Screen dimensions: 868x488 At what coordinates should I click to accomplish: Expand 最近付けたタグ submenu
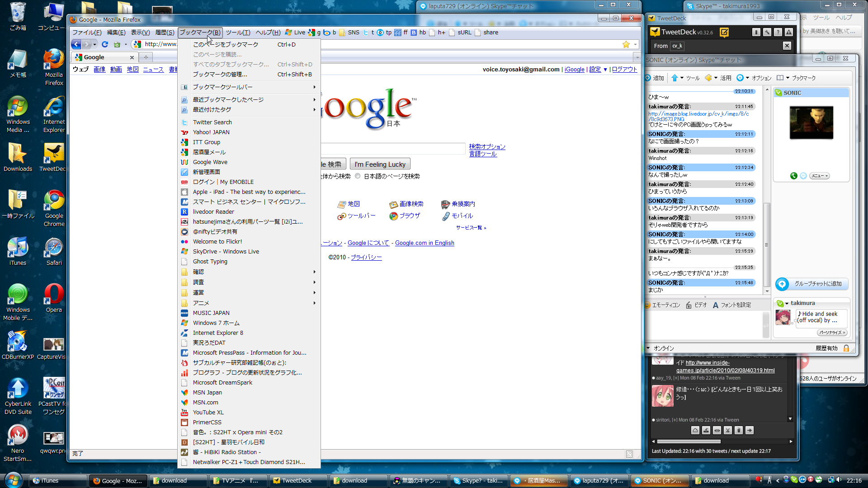[249, 110]
